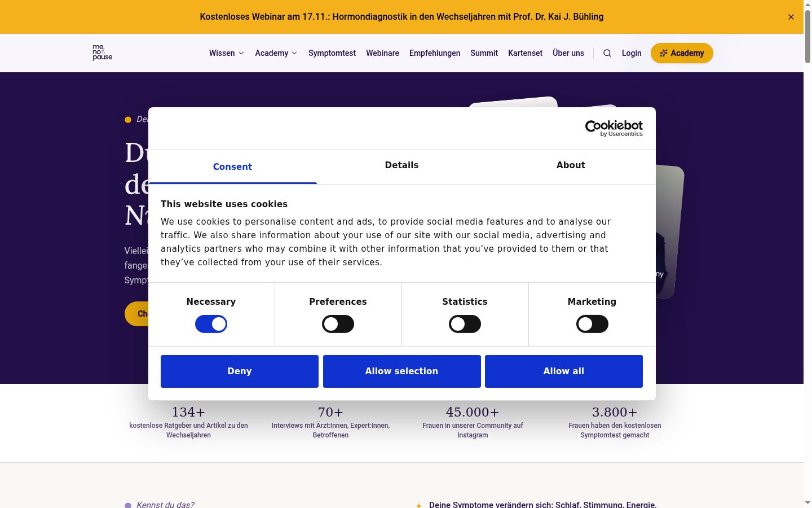Enable the Marketing cookies switch
This screenshot has width=812, height=508.
[x=592, y=324]
